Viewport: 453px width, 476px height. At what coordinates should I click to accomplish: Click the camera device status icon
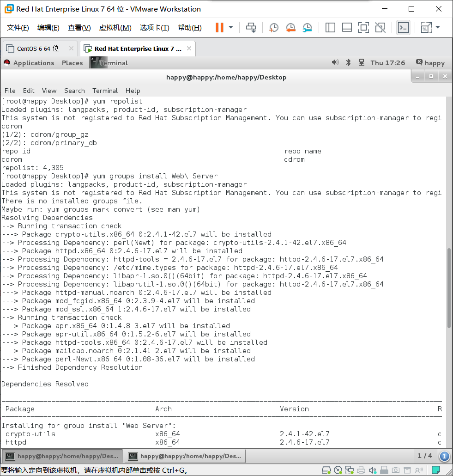(396, 470)
